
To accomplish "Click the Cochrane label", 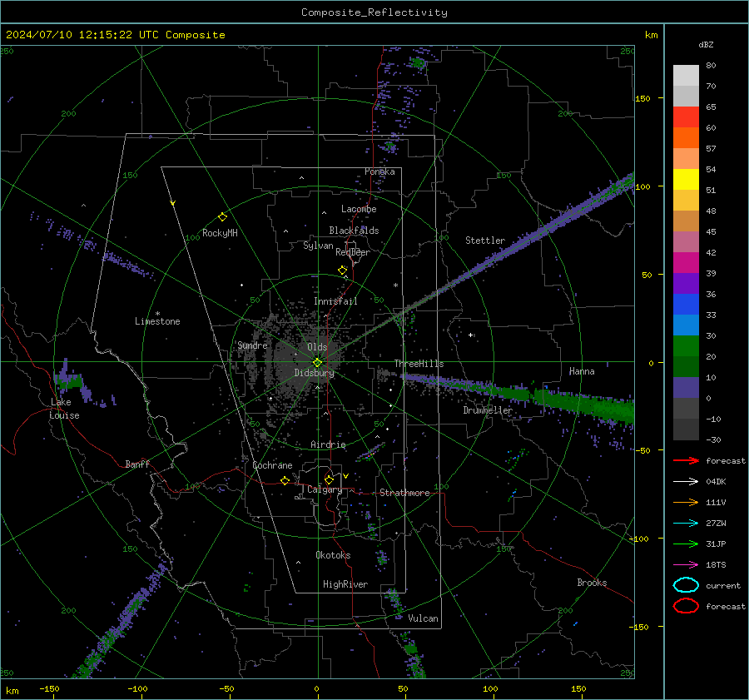I will 272,465.
